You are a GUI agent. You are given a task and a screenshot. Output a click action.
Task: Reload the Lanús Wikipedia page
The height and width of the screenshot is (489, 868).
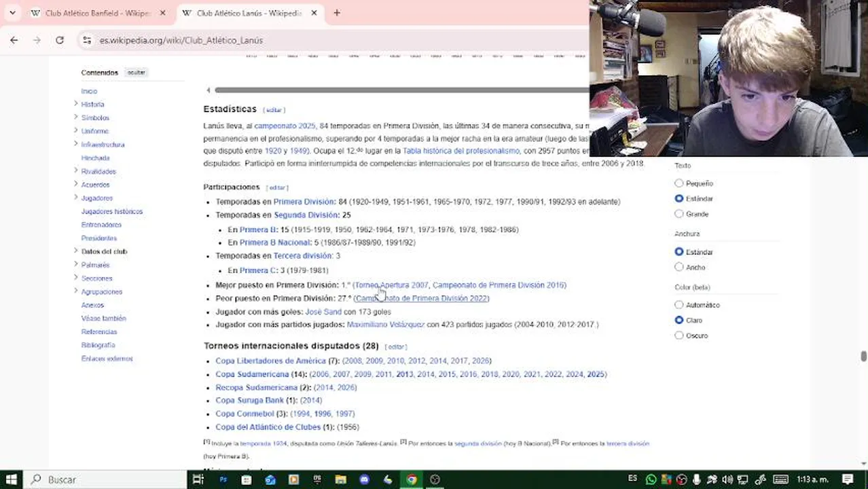60,40
